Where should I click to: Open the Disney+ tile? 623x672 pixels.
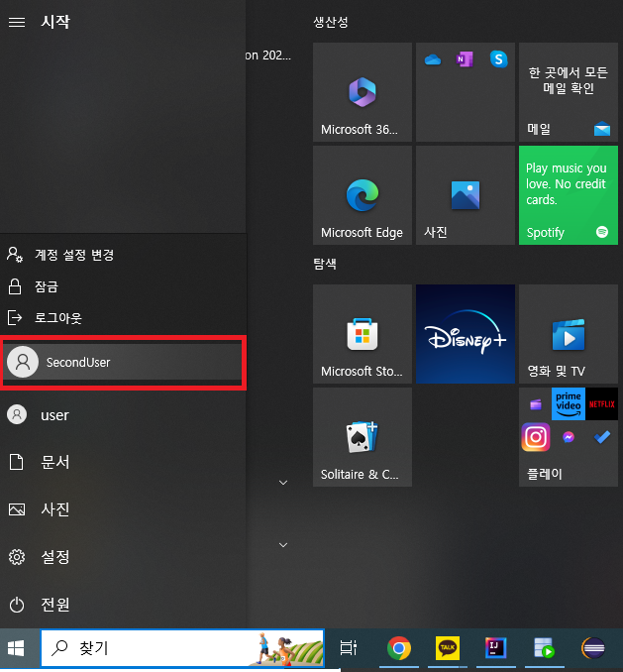(x=466, y=334)
